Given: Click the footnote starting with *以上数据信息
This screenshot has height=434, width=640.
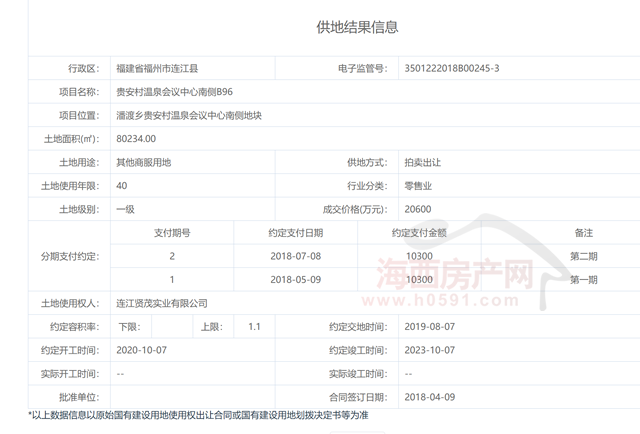Looking at the screenshot, I should point(198,415).
